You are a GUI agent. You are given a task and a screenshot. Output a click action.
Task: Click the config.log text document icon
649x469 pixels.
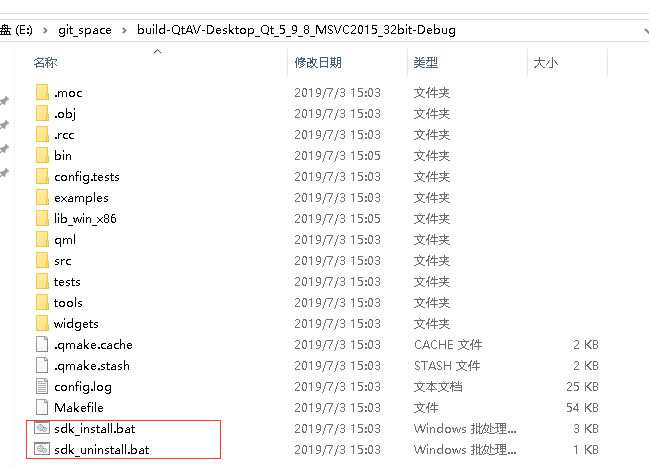point(42,387)
